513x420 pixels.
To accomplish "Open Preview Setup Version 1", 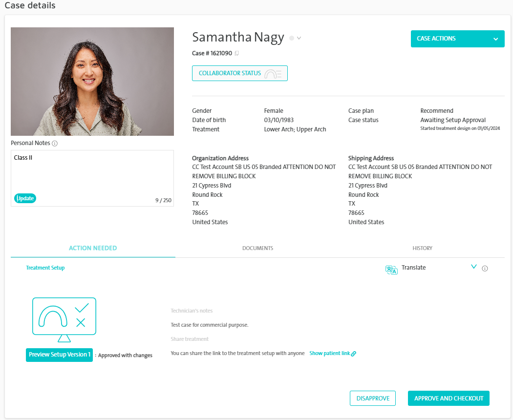I will coord(59,355).
